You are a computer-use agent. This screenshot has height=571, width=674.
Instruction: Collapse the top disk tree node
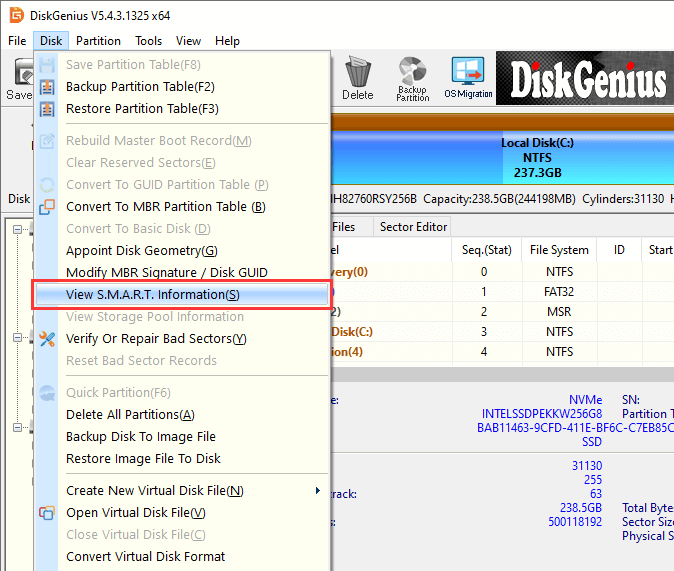pyautogui.click(x=19, y=229)
